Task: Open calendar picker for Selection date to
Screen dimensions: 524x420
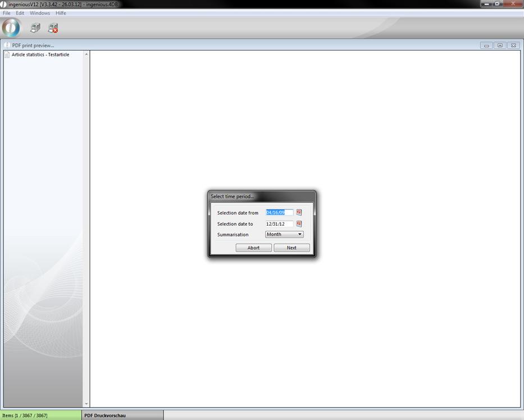Action: click(299, 223)
